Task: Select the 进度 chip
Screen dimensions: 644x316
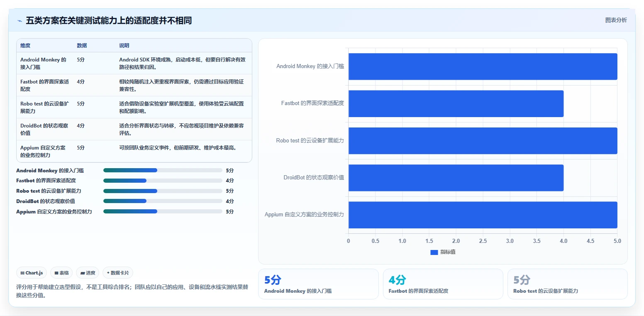Action: pyautogui.click(x=88, y=273)
